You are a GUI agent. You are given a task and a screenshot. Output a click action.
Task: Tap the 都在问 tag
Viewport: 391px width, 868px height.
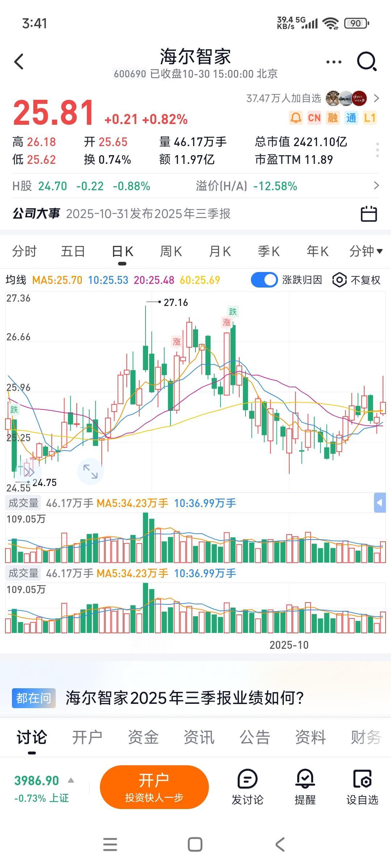tap(34, 698)
